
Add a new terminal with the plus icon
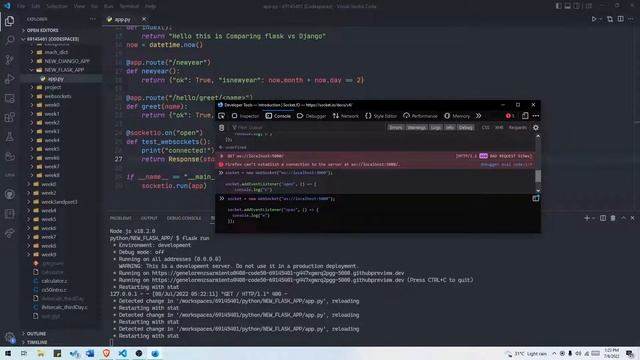[587, 218]
